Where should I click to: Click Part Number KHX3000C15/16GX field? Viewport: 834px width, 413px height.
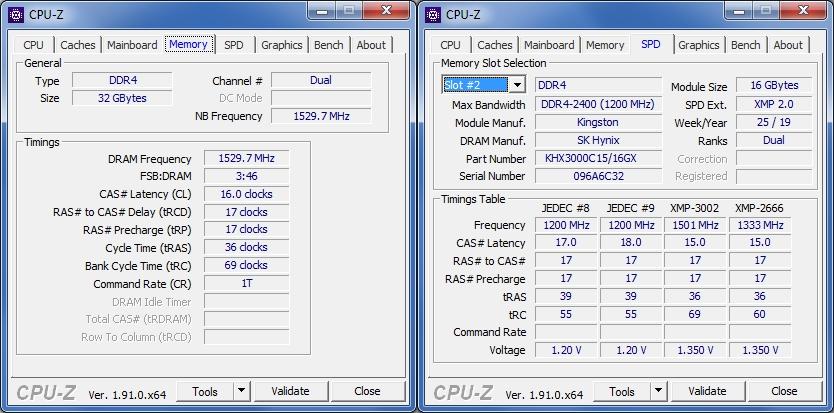point(598,159)
